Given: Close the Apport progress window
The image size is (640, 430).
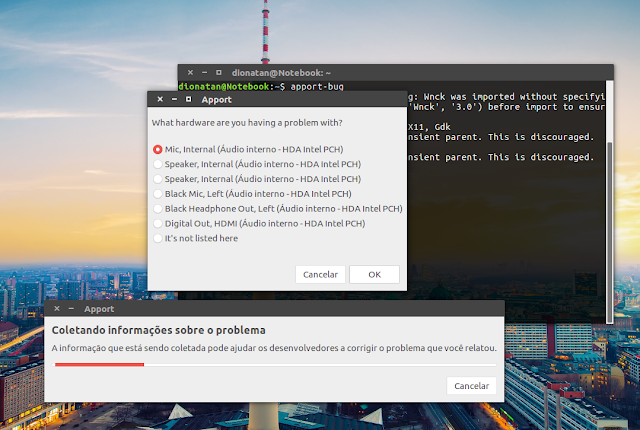Looking at the screenshot, I should [57, 309].
